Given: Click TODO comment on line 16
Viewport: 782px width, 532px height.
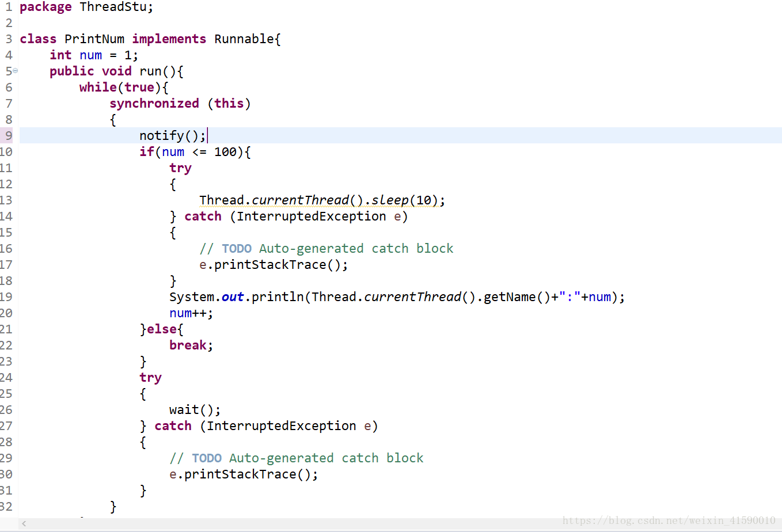Looking at the screenshot, I should coord(327,249).
